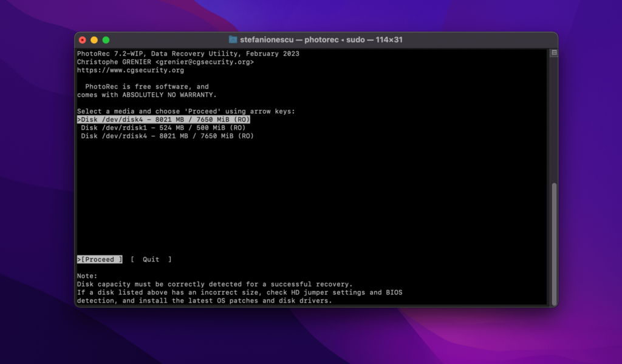Click 'install the latest OS patches' line
The width and height of the screenshot is (622, 364).
pyautogui.click(x=204, y=301)
